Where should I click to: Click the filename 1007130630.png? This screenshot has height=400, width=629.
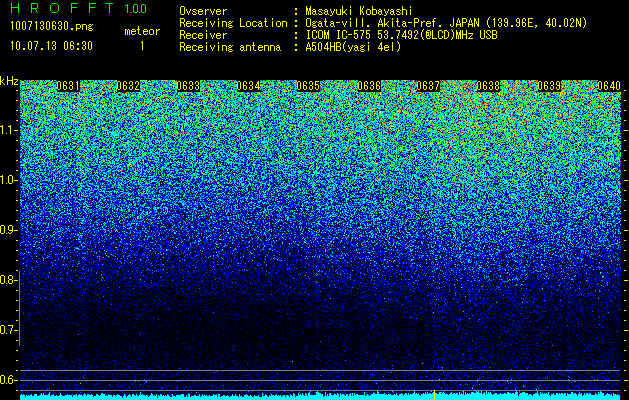52,27
